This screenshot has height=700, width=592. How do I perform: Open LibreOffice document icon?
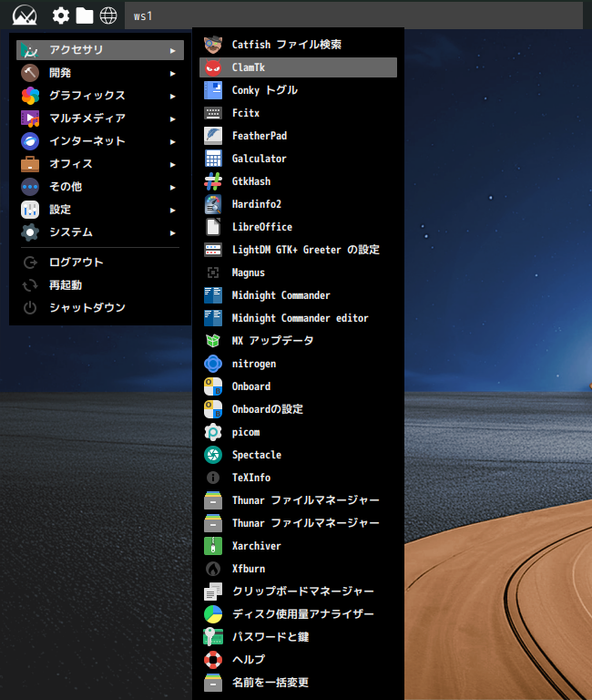(213, 227)
